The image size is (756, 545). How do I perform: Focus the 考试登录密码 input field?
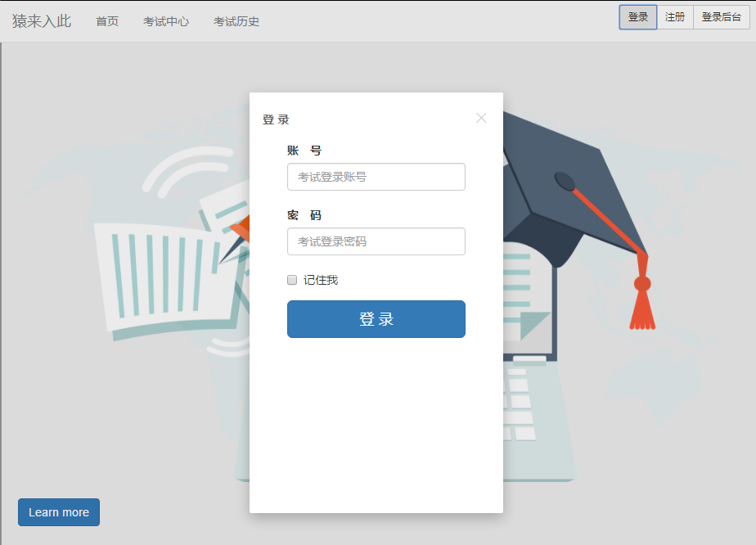(376, 241)
